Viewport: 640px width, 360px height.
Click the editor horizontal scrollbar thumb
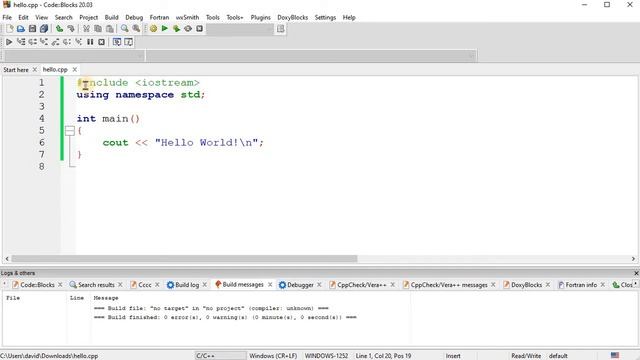[x=184, y=259]
